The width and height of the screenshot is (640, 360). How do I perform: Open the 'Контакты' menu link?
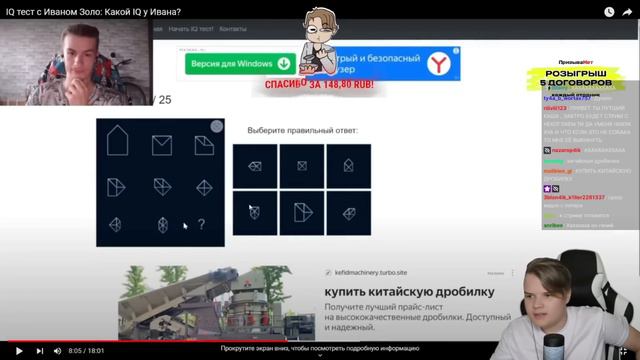pyautogui.click(x=233, y=29)
